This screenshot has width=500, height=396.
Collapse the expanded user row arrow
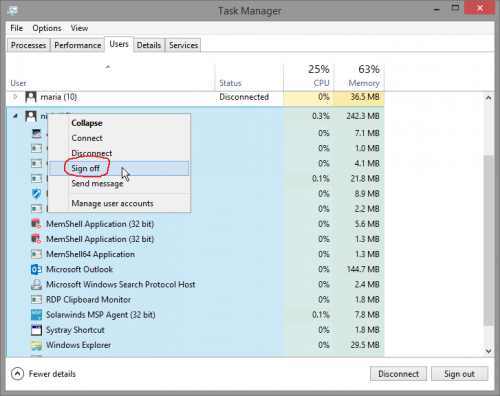point(15,116)
